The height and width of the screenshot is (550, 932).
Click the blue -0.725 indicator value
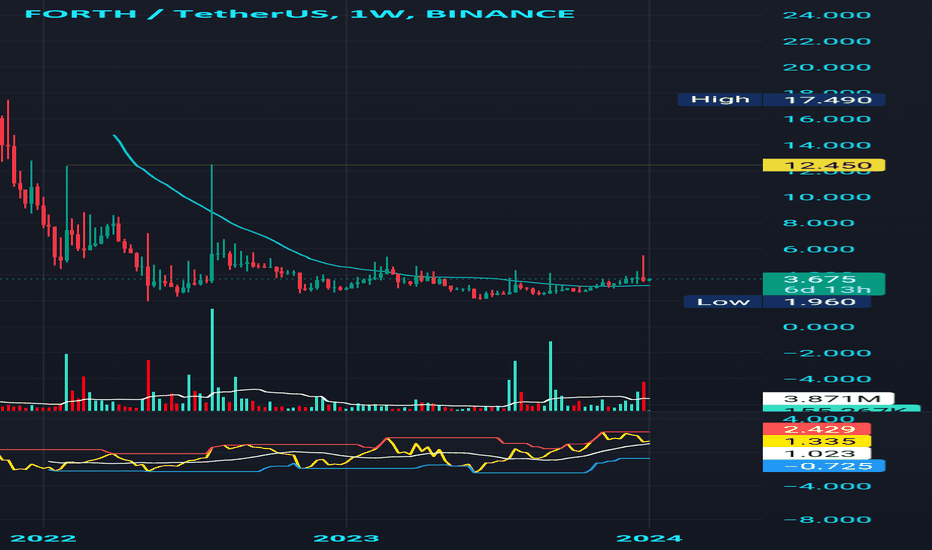pyautogui.click(x=824, y=466)
